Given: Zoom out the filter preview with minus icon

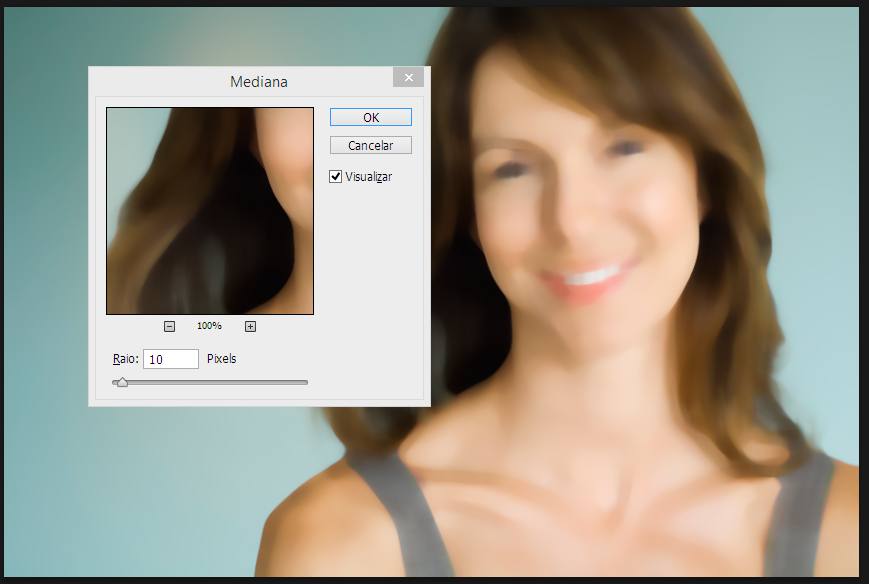Looking at the screenshot, I should (170, 326).
